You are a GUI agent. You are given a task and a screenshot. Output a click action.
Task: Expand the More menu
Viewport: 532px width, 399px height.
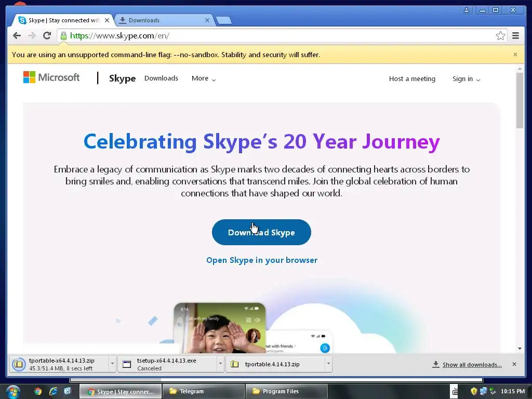click(204, 78)
